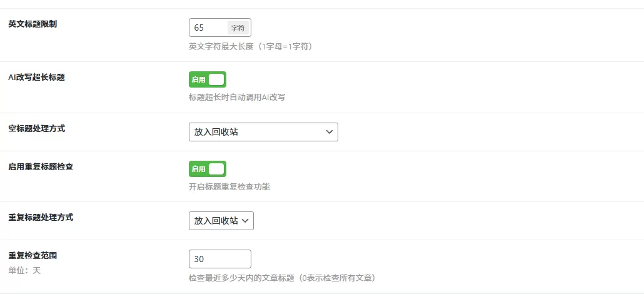The image size is (644, 294).
Task: Click the AI改写超长标题 label text
Action: (37, 78)
